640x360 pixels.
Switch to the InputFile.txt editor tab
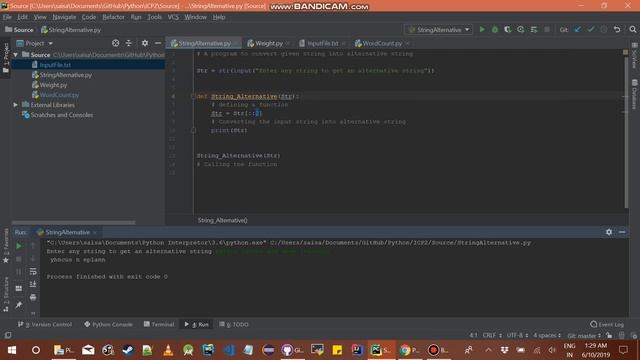click(x=322, y=43)
